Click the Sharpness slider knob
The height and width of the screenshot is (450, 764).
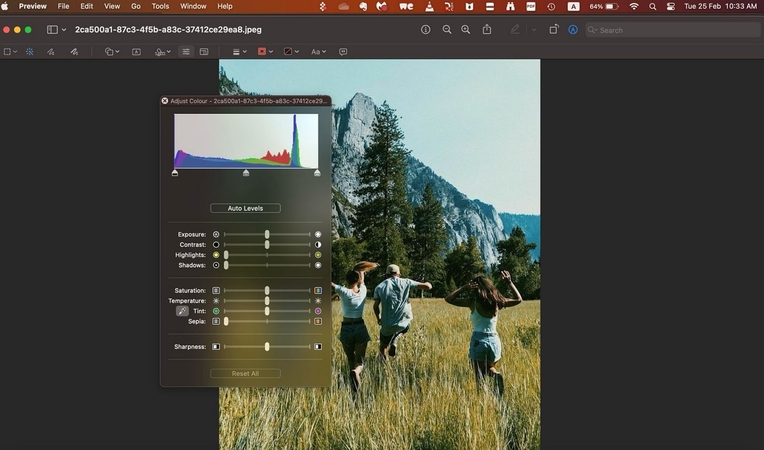267,346
